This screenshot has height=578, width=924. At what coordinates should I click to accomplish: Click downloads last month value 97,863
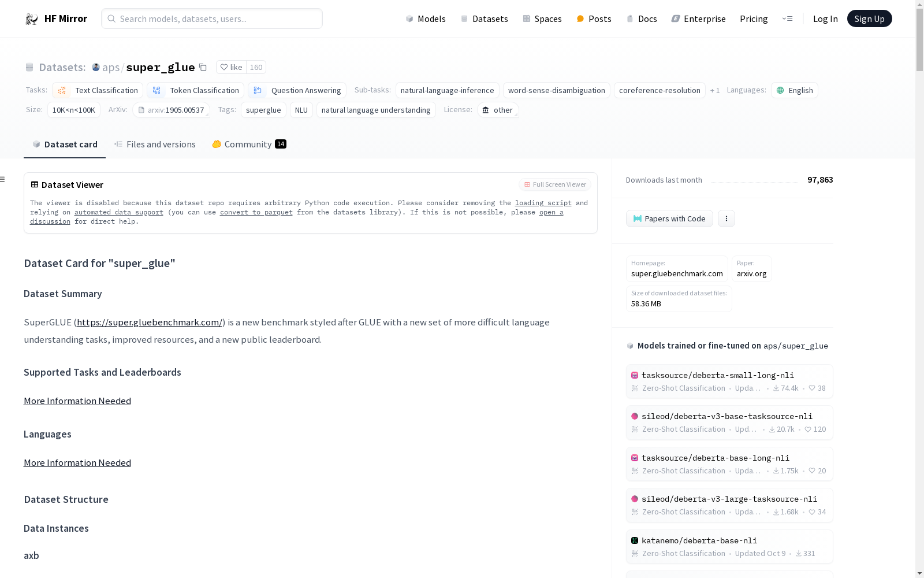point(820,180)
